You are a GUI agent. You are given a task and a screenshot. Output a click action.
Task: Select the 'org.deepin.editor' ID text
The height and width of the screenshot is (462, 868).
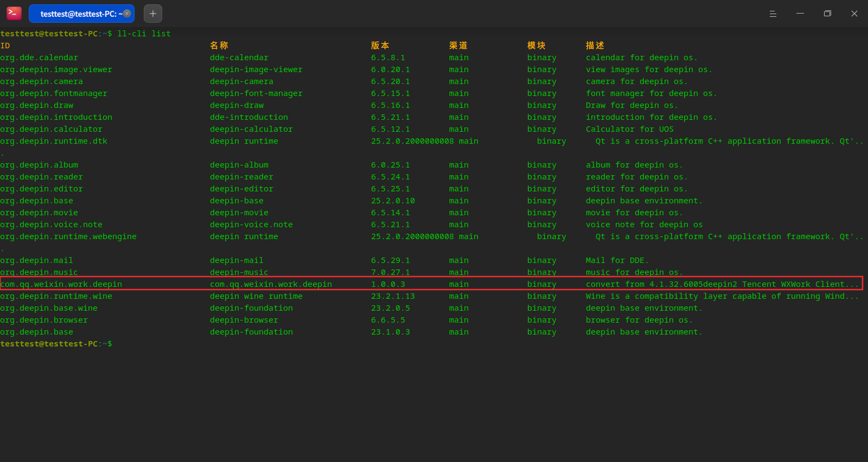click(x=41, y=189)
